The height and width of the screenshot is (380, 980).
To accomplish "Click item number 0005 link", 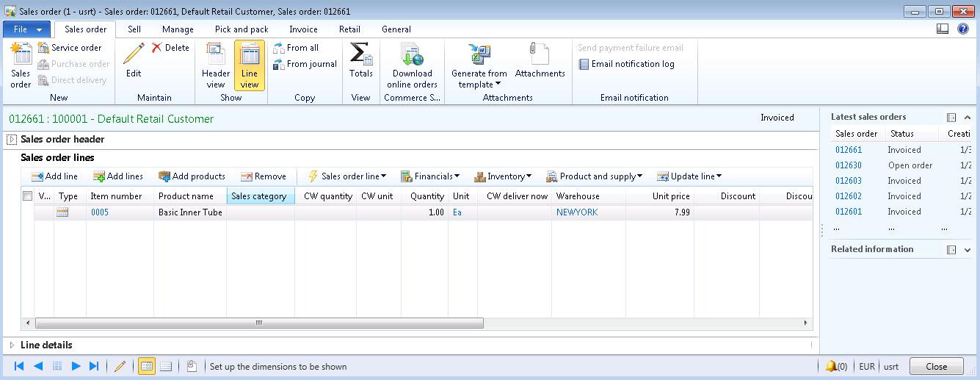I will 100,212.
